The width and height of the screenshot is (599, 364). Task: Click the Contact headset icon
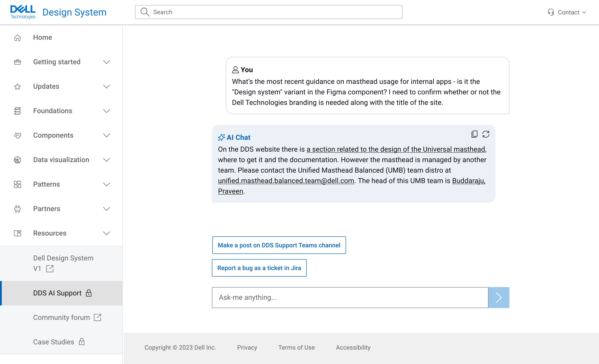point(551,12)
